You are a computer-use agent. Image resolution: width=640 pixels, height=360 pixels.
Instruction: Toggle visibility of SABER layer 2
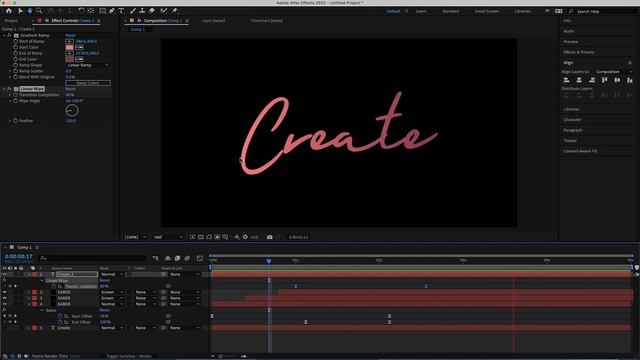(x=4, y=292)
